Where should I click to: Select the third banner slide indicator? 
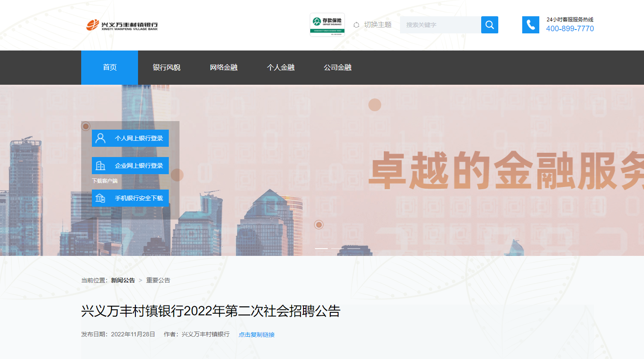(x=353, y=248)
